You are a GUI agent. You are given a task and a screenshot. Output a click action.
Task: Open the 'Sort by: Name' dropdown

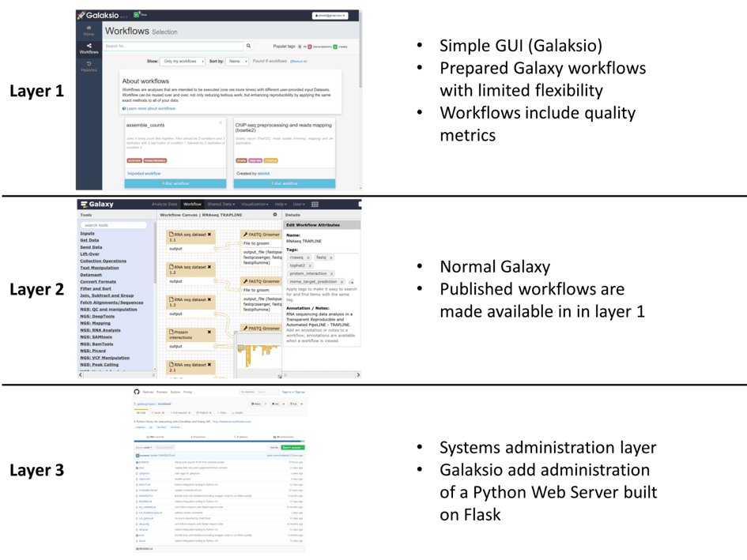click(236, 62)
